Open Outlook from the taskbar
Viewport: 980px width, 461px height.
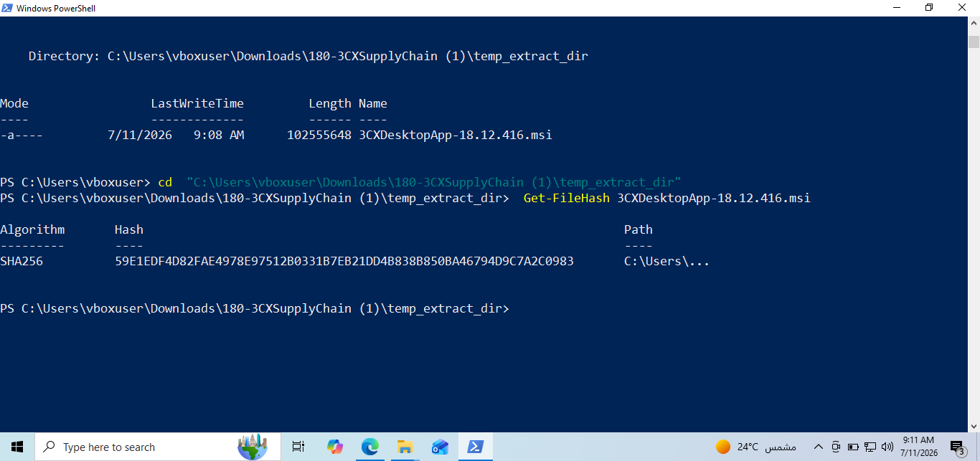[x=440, y=447]
